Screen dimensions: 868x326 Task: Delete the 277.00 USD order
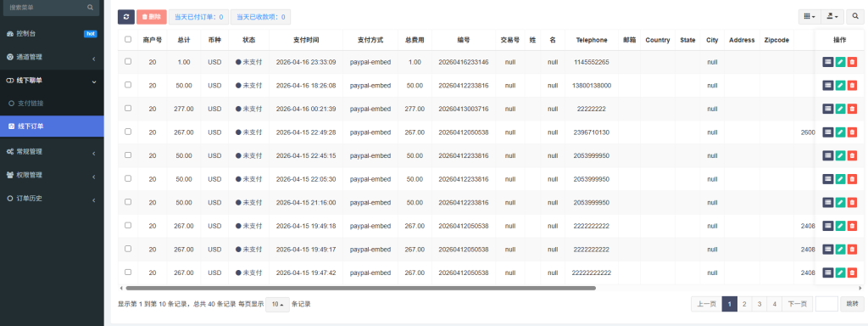pos(852,109)
